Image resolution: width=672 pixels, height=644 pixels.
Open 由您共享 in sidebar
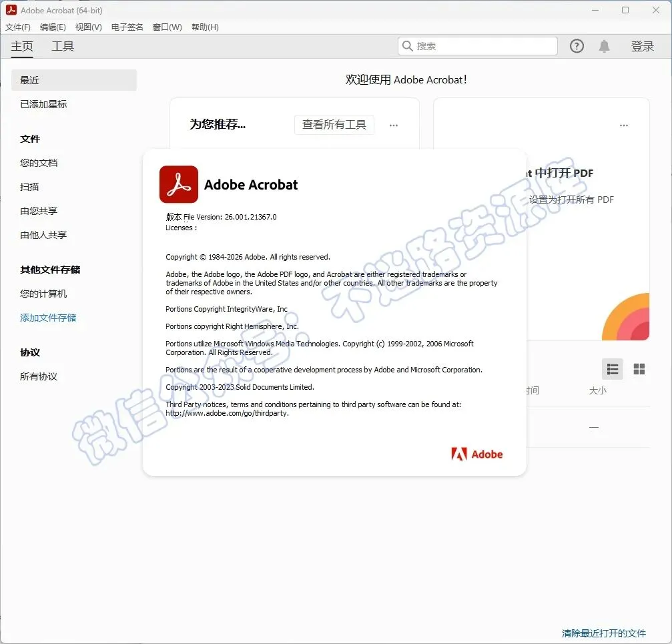(x=39, y=211)
